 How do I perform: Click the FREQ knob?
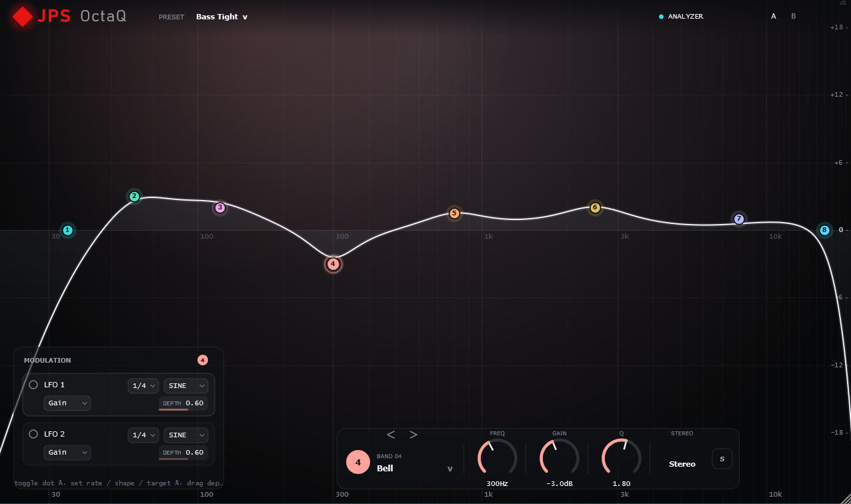click(498, 458)
